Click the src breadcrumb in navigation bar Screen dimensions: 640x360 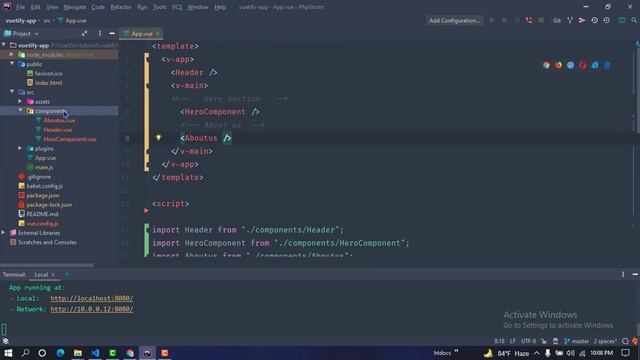(47, 20)
